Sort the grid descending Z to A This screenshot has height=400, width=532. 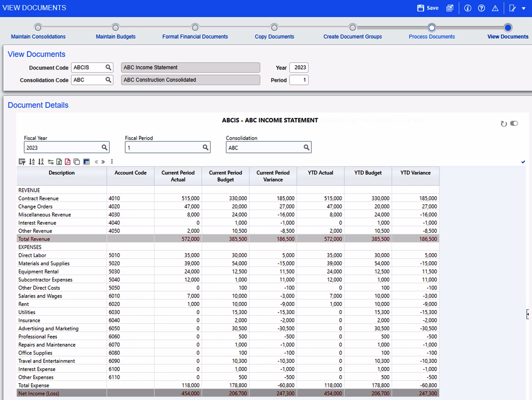(41, 162)
